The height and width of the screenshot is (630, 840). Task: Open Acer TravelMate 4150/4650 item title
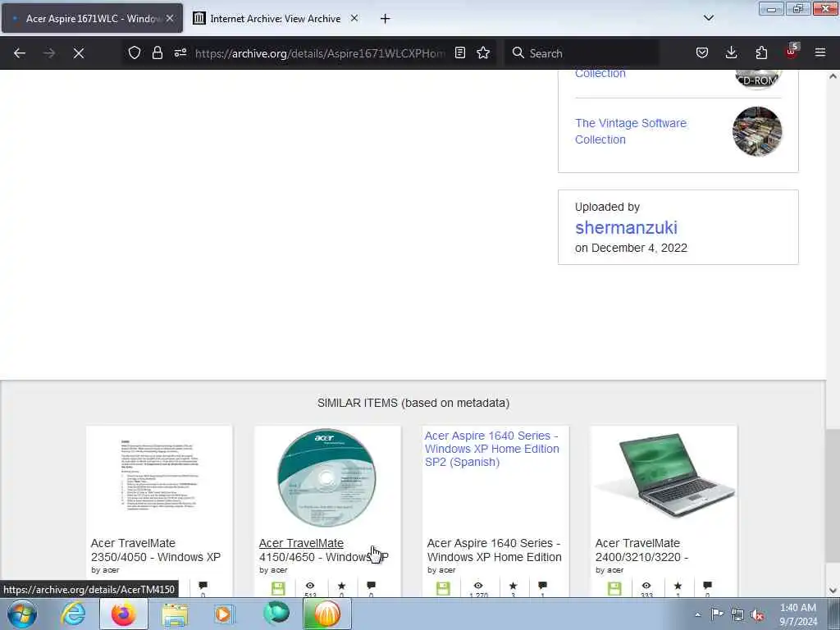pos(323,550)
